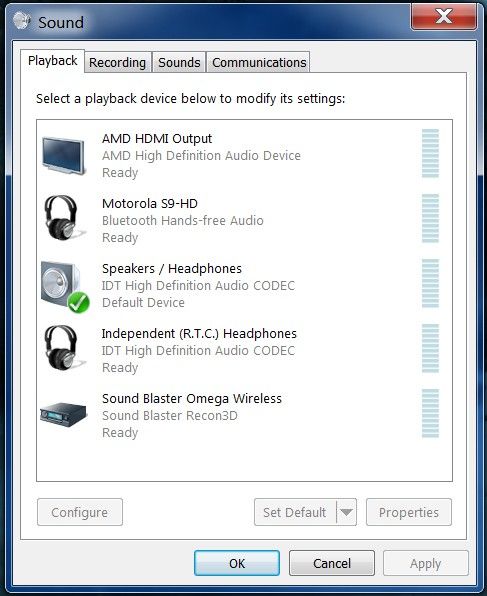Image resolution: width=487 pixels, height=596 pixels.
Task: Click the level meter for Speakers / Headphones
Action: pos(430,283)
